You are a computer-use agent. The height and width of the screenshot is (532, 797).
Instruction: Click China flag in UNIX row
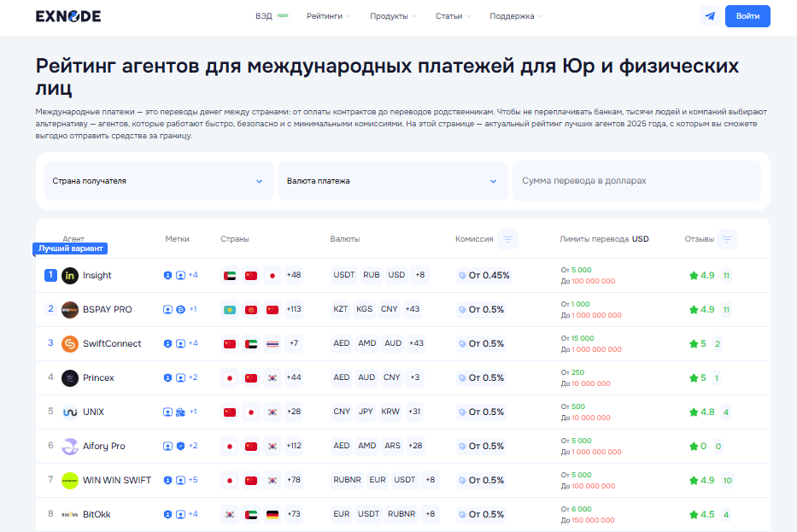click(x=230, y=412)
